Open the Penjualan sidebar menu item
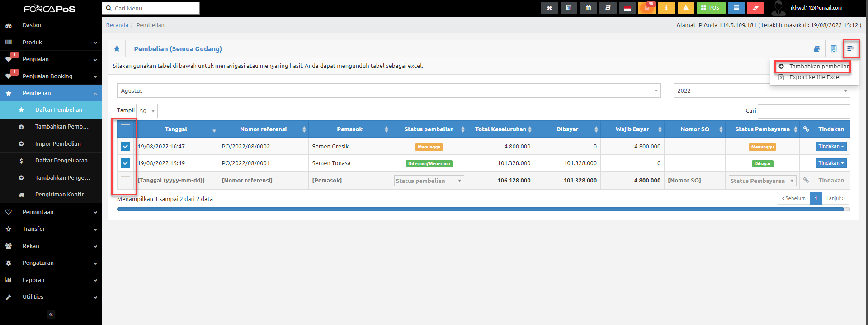Screen dimensions: 868x325 pyautogui.click(x=51, y=59)
